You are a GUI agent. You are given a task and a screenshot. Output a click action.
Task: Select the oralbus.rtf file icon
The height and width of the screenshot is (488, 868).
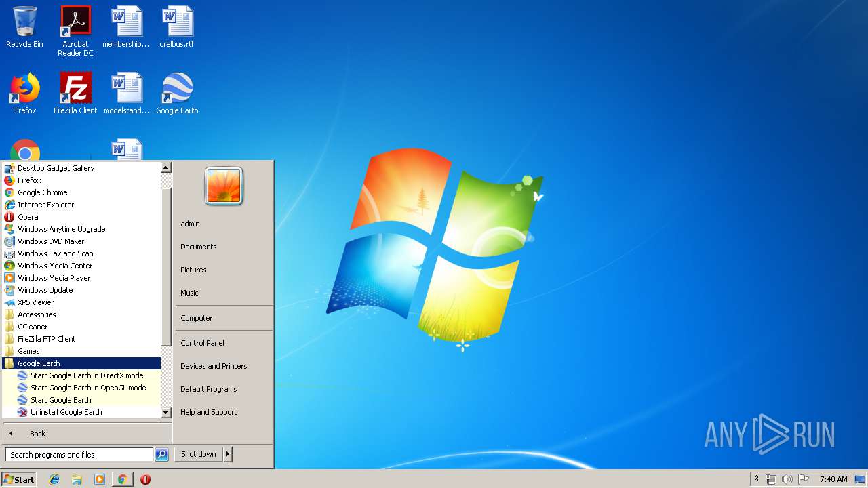[x=177, y=28]
